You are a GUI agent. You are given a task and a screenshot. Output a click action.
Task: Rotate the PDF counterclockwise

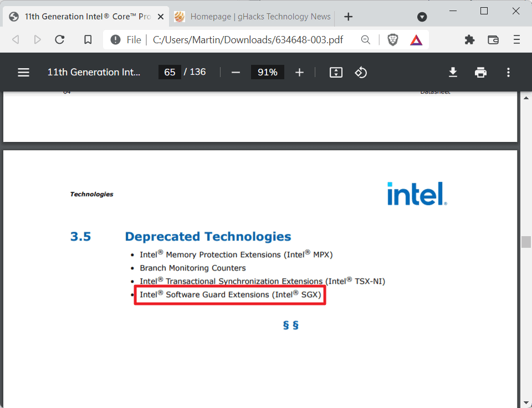[x=361, y=72]
